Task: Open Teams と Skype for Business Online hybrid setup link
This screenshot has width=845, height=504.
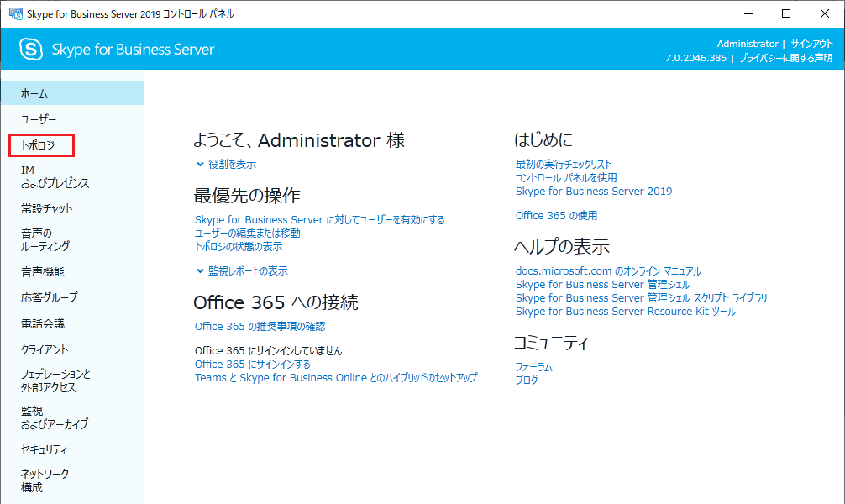Action: point(336,378)
